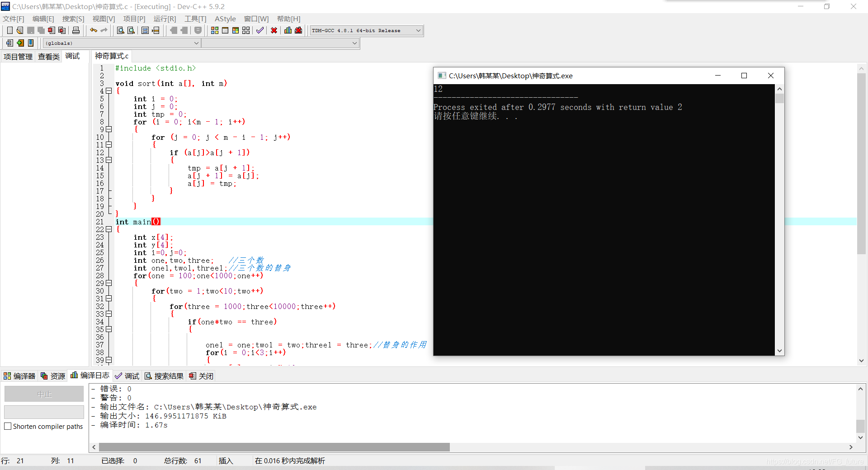
Task: Click the 关闭 tab to close bottom panel
Action: pos(201,376)
